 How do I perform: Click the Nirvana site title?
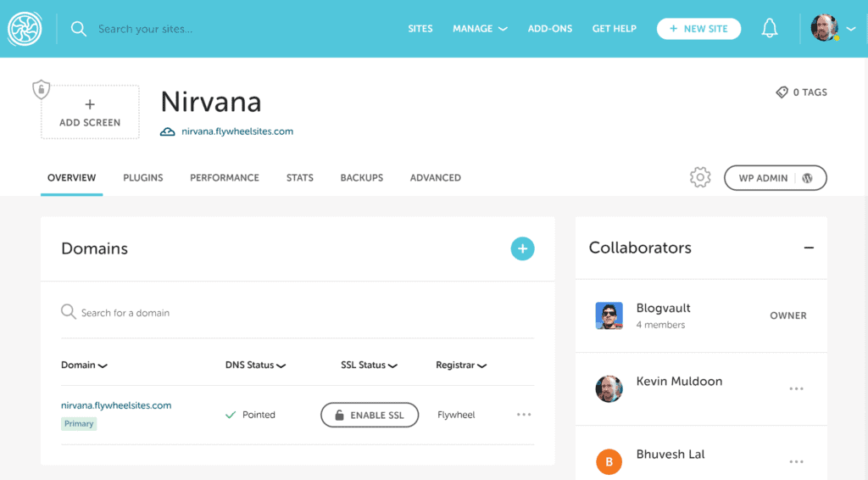pyautogui.click(x=211, y=102)
